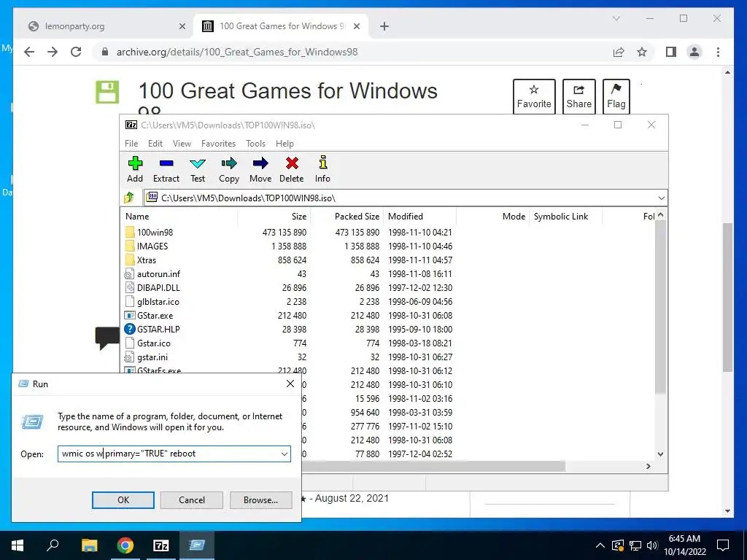Select the autorun.inf file row
Screen dimensions: 747x560
(x=289, y=274)
